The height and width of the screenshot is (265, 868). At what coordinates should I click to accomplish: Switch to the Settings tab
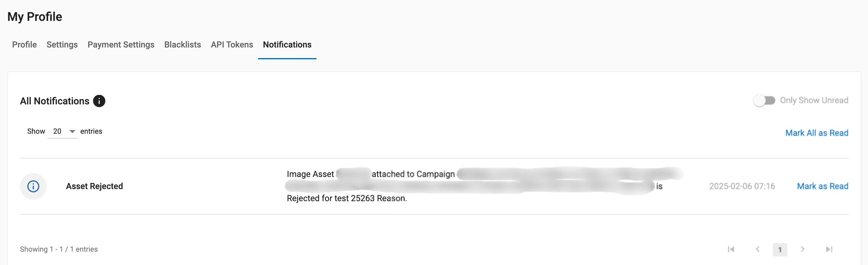point(62,45)
